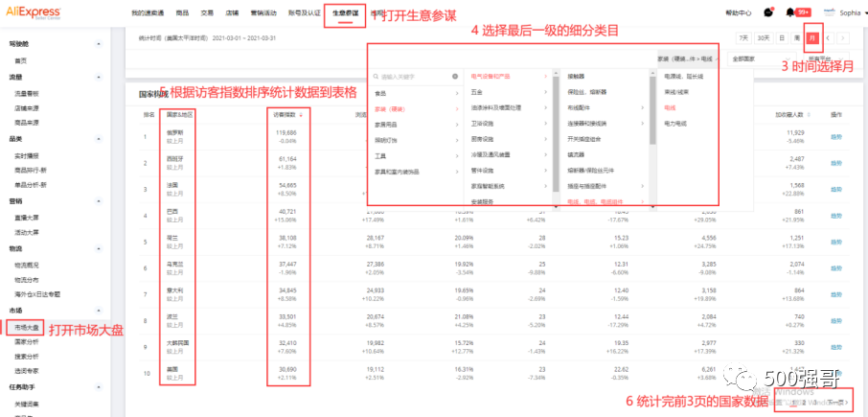Collapse the 驾驶舱 sidebar section
Screen dimensions: 868x417
click(x=99, y=44)
